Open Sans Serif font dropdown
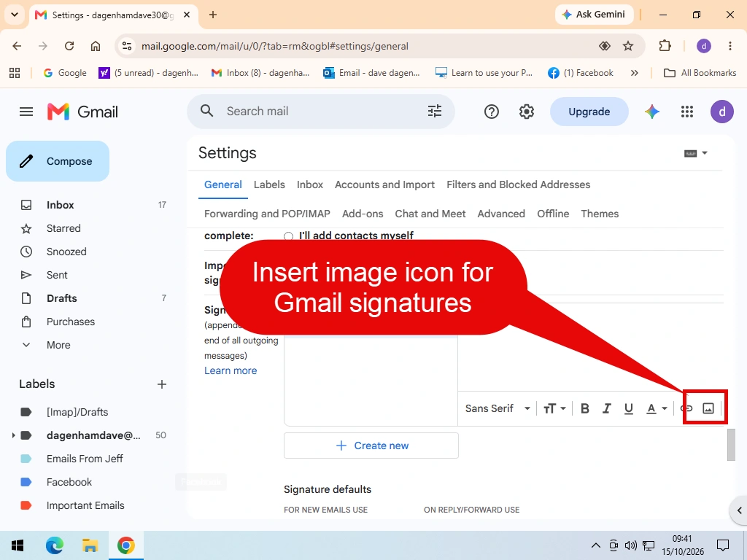 tap(498, 408)
